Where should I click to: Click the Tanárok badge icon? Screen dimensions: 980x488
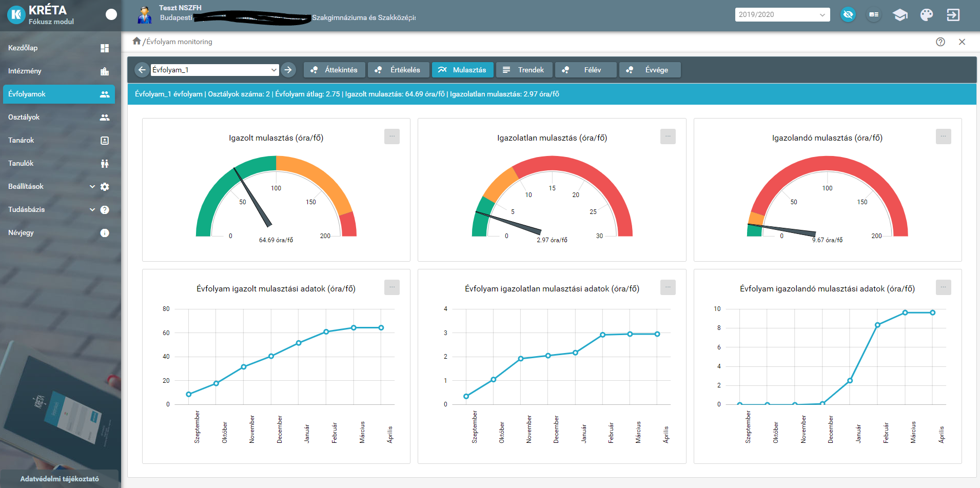(x=105, y=141)
